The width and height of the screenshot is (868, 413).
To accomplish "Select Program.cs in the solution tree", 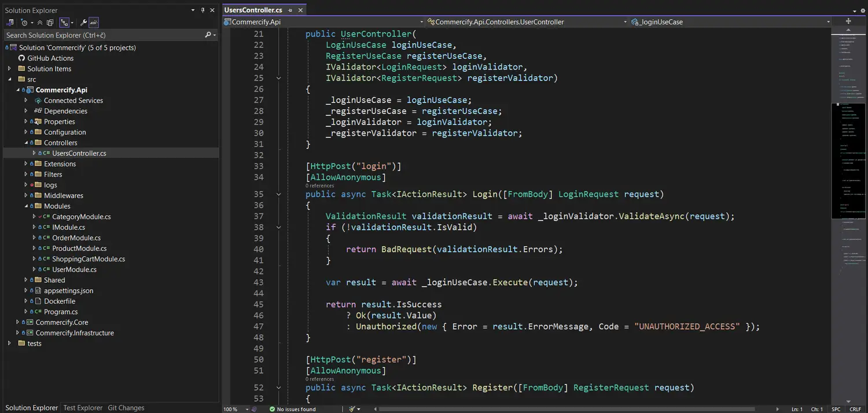I will point(61,312).
